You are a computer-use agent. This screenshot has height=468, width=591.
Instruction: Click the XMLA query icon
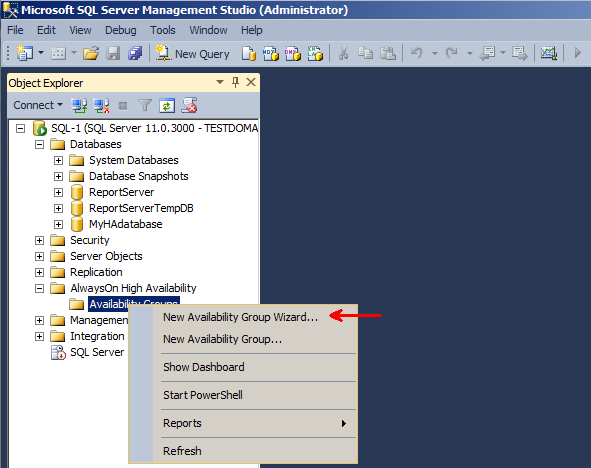pos(315,54)
